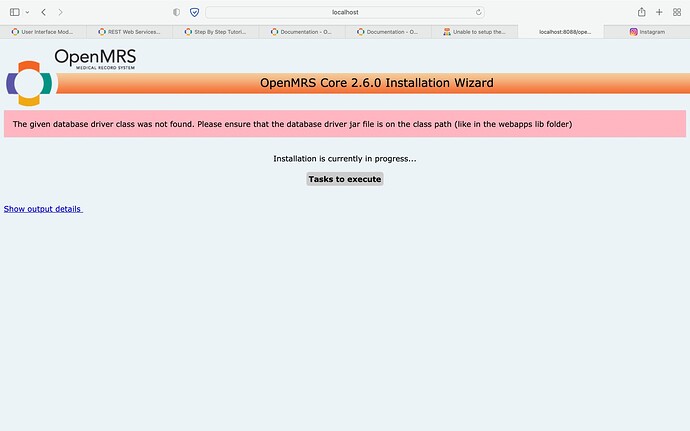The image size is (690, 431).
Task: Open the Unable to setup the... tab
Action: coord(474,32)
